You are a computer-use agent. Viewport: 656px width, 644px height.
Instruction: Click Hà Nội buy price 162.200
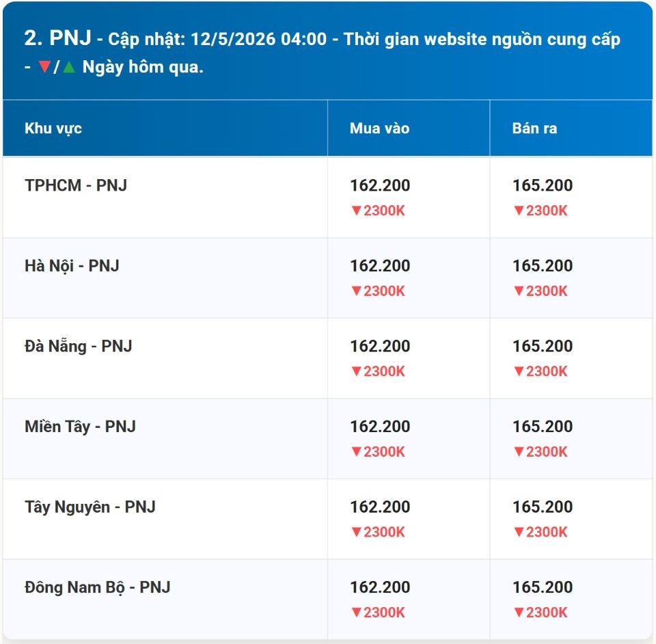380,266
